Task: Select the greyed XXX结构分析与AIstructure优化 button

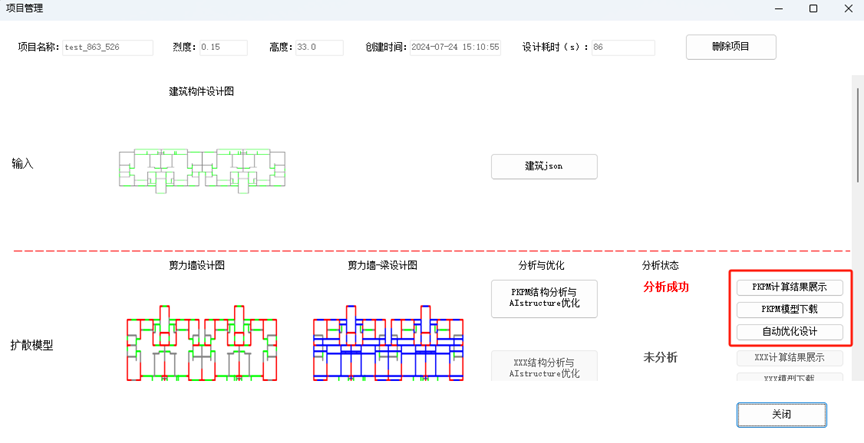Action: pyautogui.click(x=544, y=366)
